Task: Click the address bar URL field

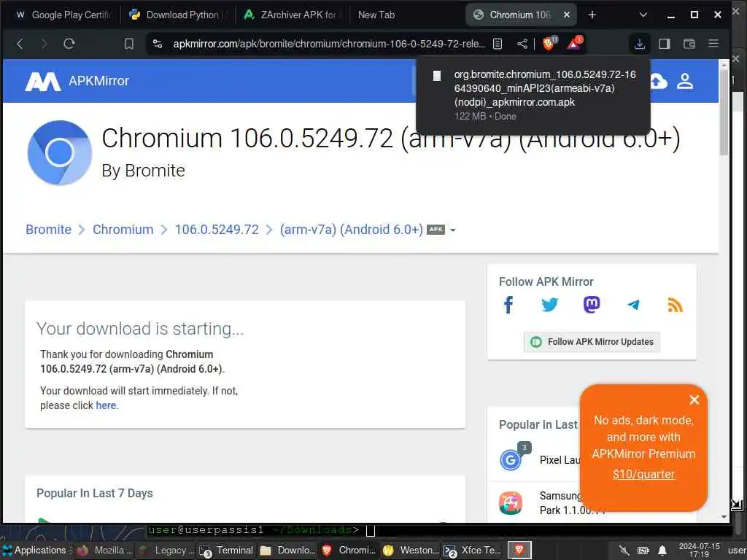Action: click(x=329, y=44)
